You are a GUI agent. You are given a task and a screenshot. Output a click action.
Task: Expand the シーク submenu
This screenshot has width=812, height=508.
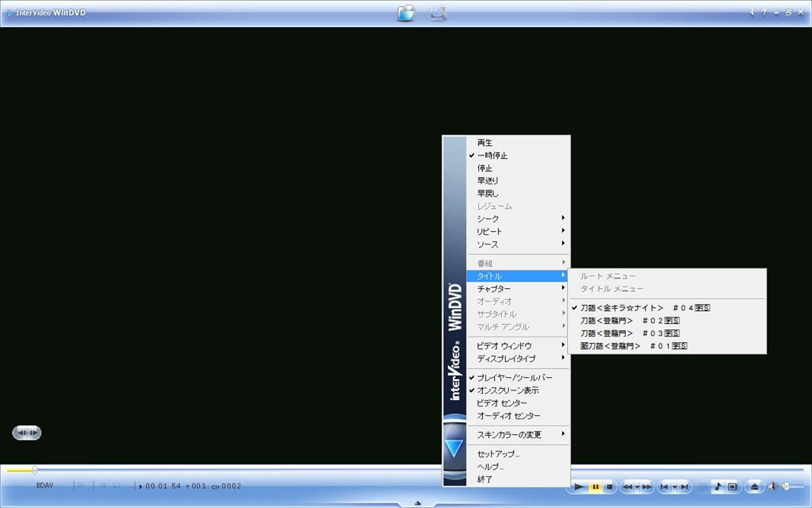518,219
